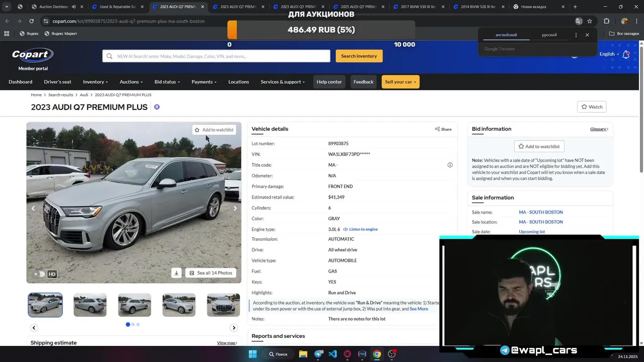Select the third carousel page dot

(x=138, y=325)
